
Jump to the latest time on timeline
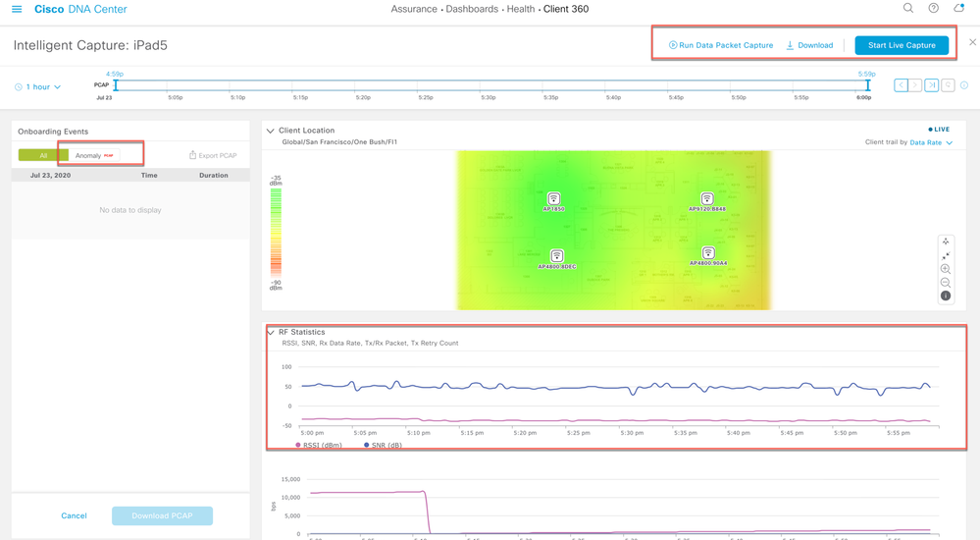point(931,85)
